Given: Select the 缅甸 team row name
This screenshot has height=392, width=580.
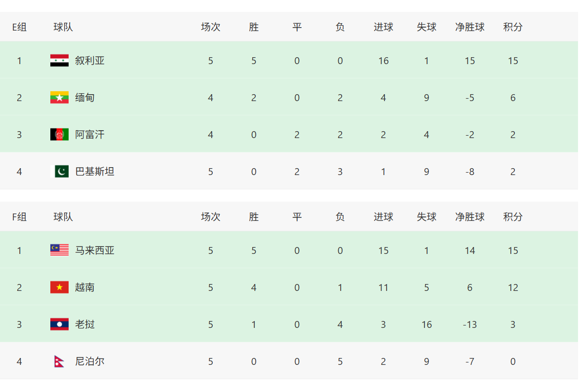Looking at the screenshot, I should click(85, 98).
